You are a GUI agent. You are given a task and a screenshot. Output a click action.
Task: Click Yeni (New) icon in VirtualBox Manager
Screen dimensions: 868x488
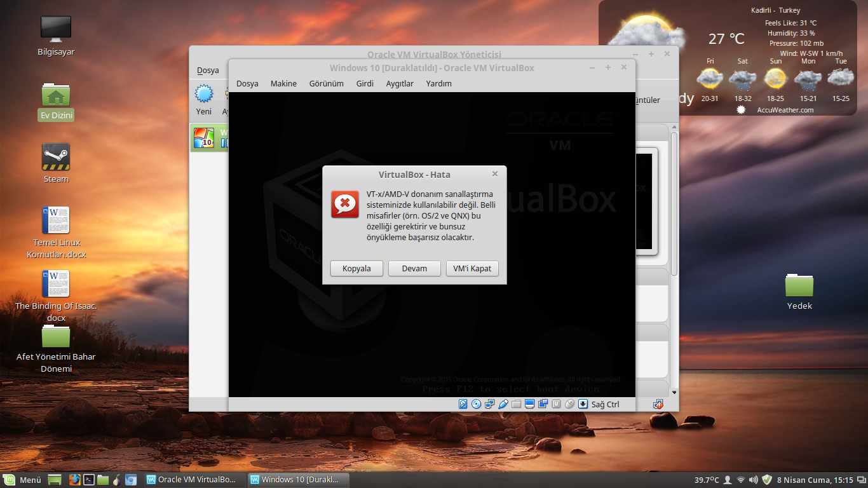pos(204,95)
